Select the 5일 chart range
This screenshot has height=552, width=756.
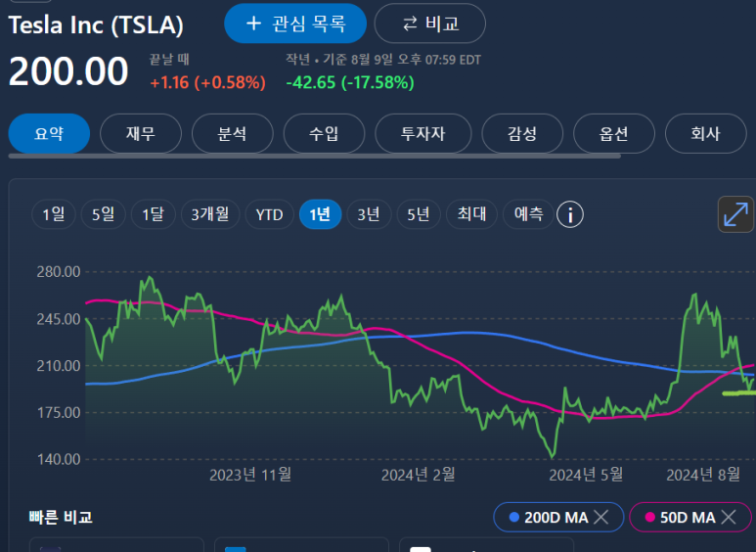tap(103, 214)
